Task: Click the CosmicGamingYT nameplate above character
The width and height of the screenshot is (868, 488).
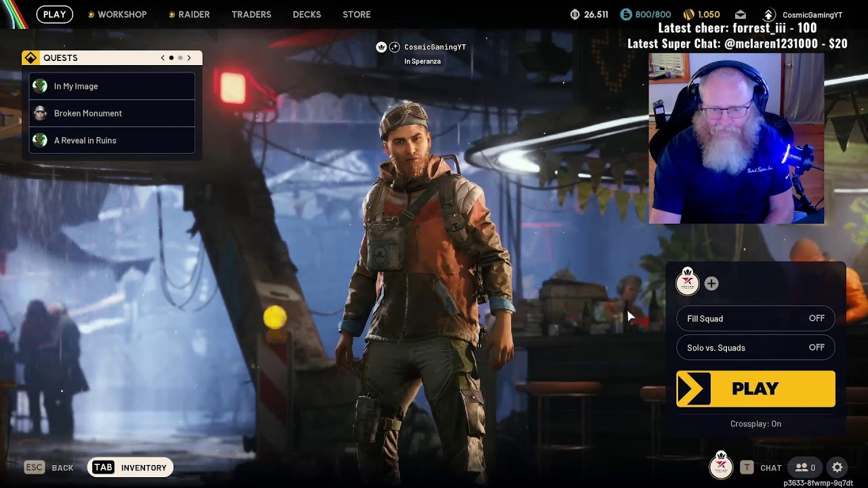Action: pos(435,47)
